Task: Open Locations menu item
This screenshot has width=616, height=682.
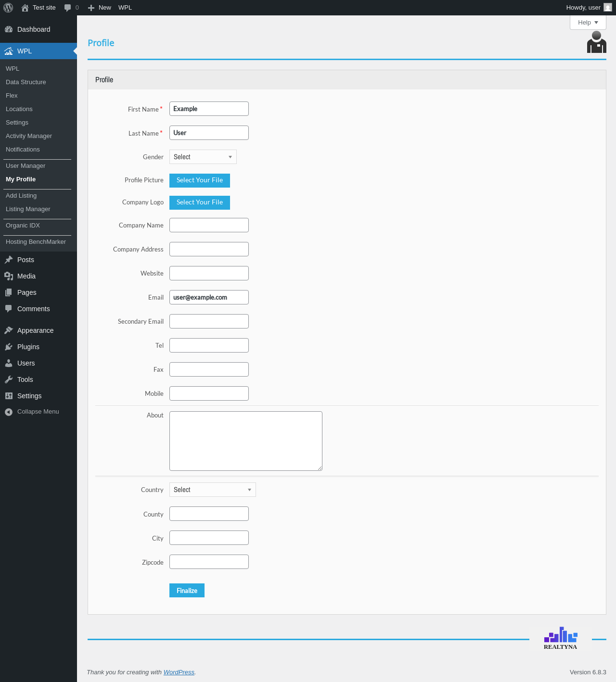Action: pyautogui.click(x=19, y=109)
